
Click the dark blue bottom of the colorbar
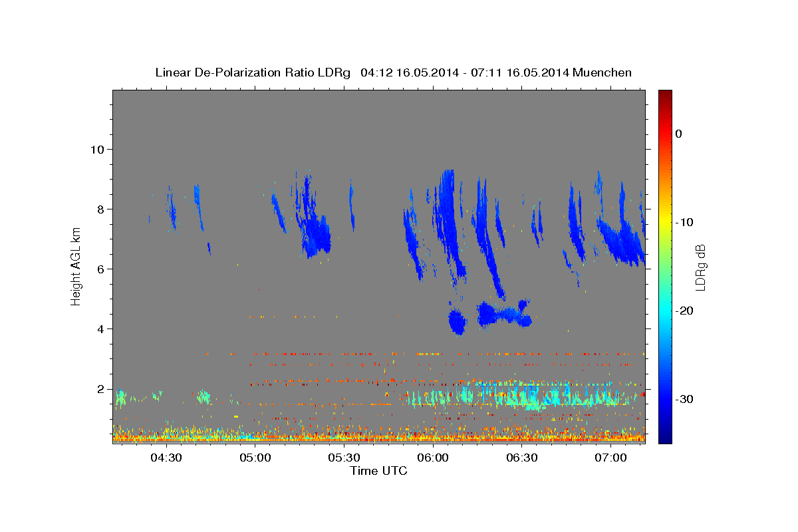(x=664, y=437)
